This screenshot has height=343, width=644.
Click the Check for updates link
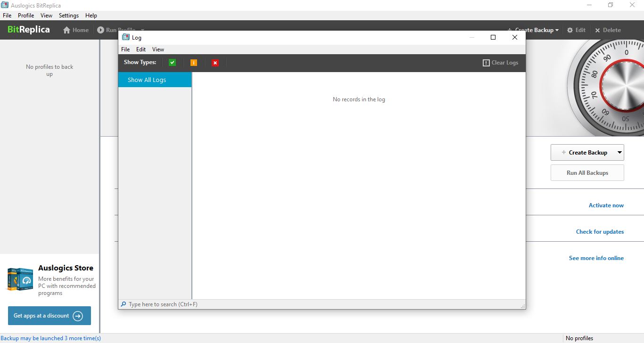point(600,232)
